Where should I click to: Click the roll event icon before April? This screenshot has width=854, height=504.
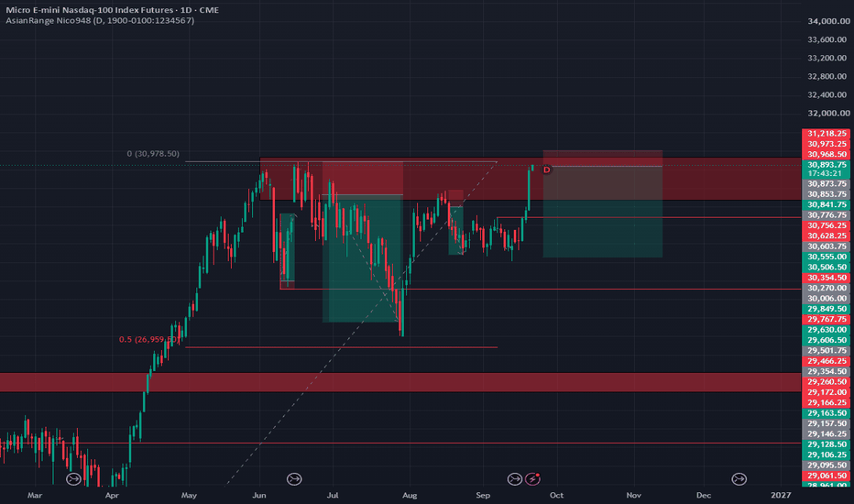pyautogui.click(x=73, y=479)
